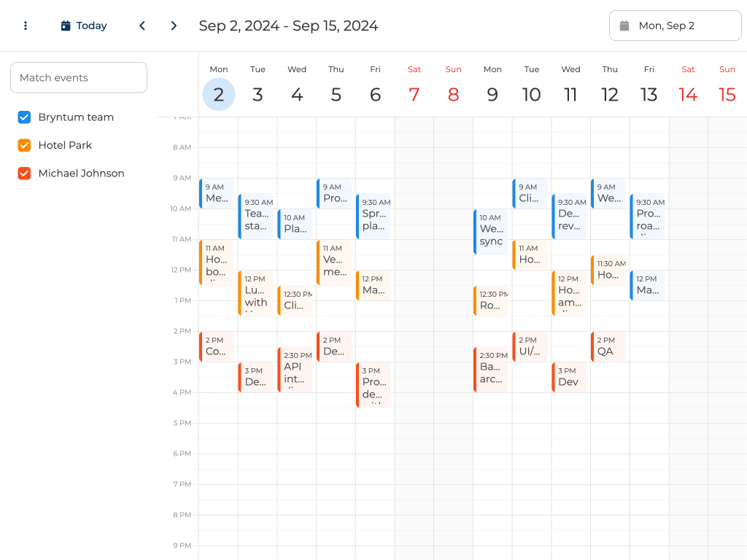Focus the Match events filter field
The image size is (747, 560).
click(79, 77)
